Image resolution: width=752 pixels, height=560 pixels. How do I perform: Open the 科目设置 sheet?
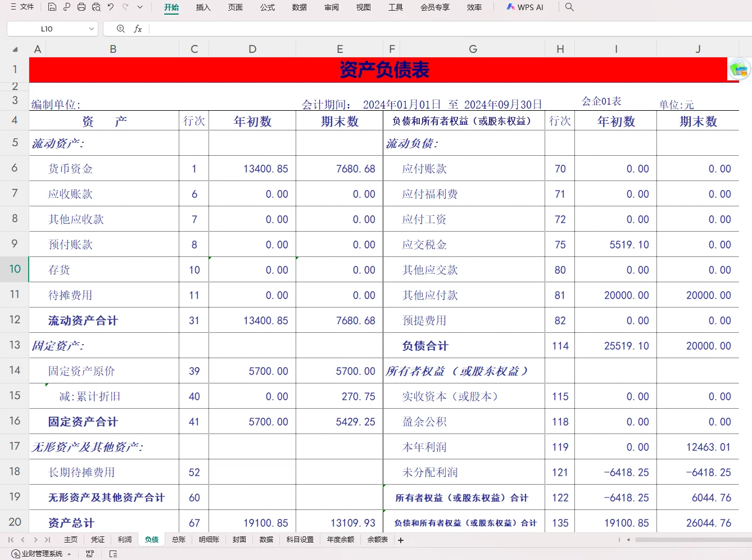pos(299,540)
